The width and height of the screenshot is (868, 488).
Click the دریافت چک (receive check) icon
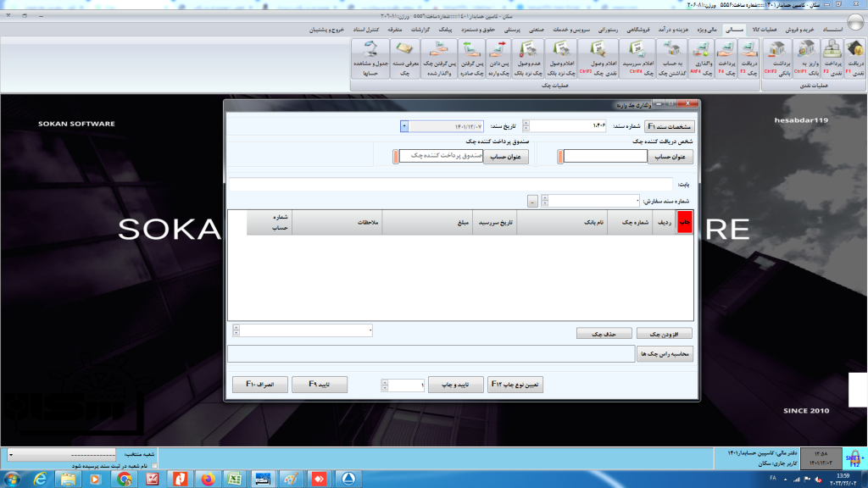(x=748, y=58)
